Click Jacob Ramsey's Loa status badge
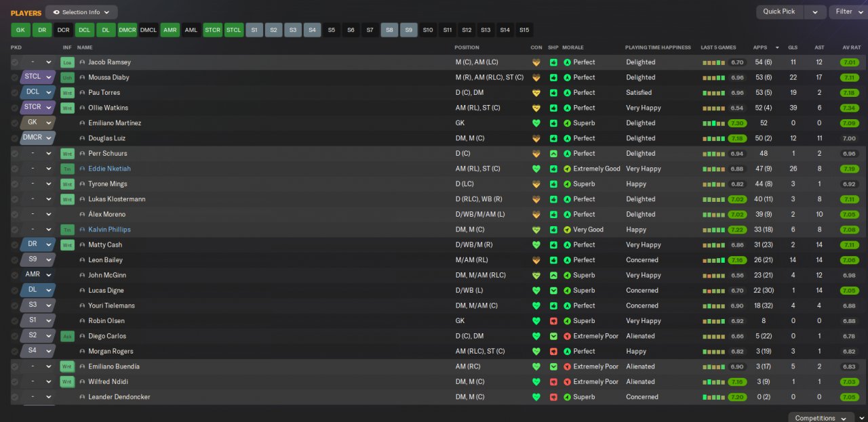The image size is (868, 422). [66, 62]
